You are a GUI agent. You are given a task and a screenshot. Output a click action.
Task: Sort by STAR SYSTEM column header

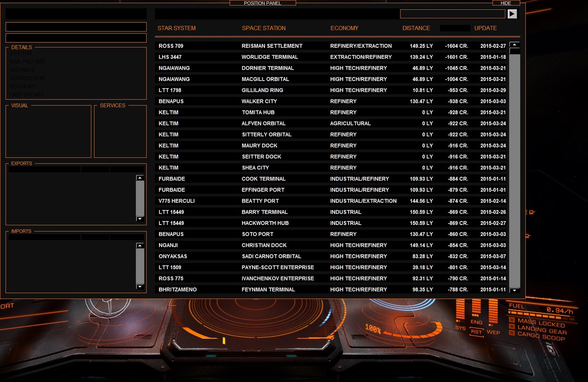[x=176, y=28]
